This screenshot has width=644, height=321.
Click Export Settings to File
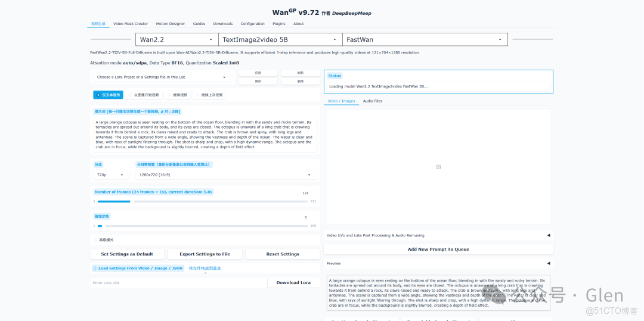pyautogui.click(x=205, y=254)
